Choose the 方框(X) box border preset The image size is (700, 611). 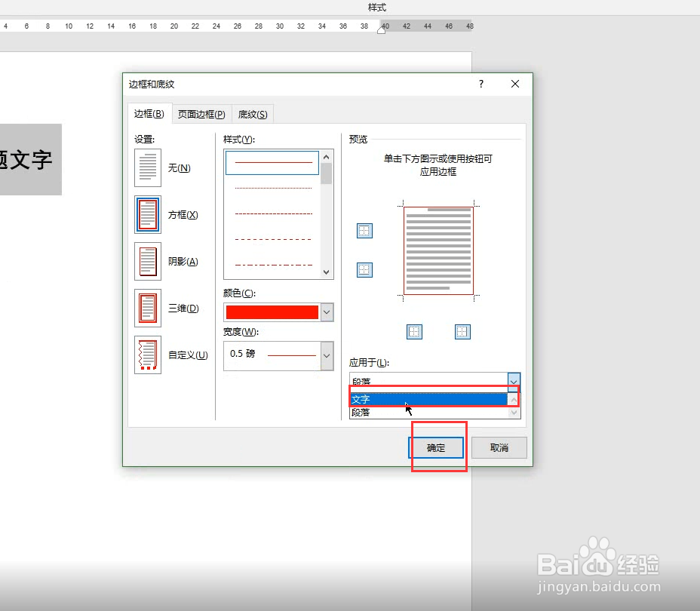point(148,215)
